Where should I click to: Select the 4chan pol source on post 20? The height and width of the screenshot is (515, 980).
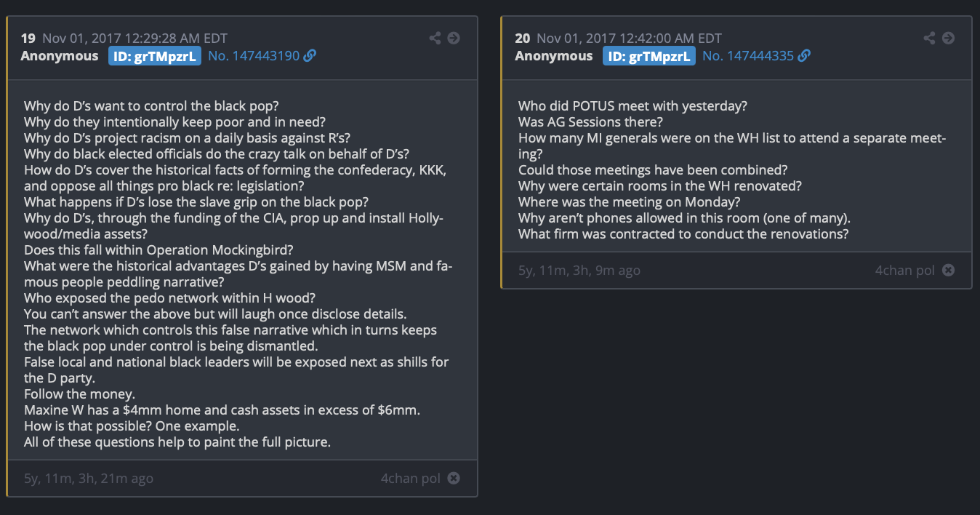point(905,270)
